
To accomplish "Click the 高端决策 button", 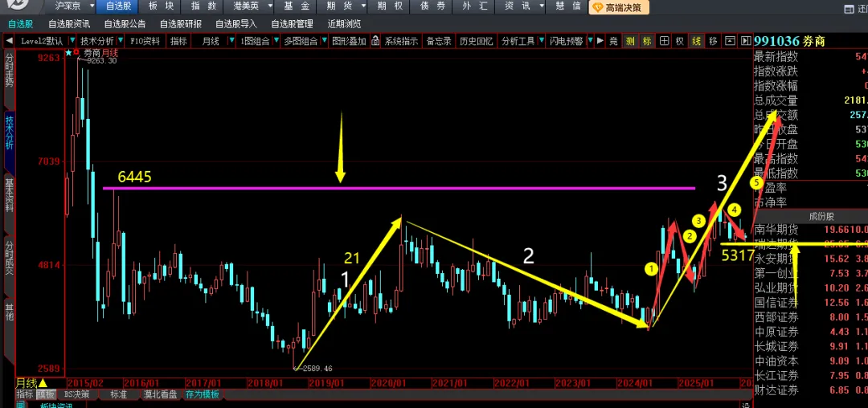I will pos(618,7).
